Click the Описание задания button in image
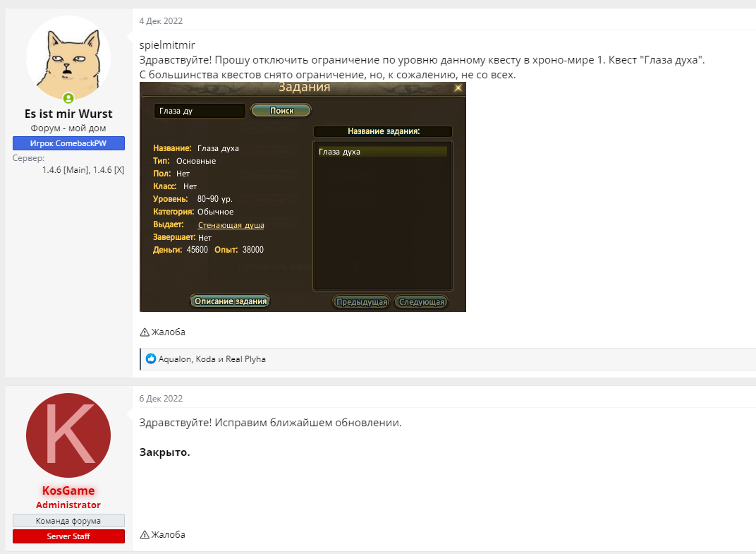756x554 pixels. 230,301
